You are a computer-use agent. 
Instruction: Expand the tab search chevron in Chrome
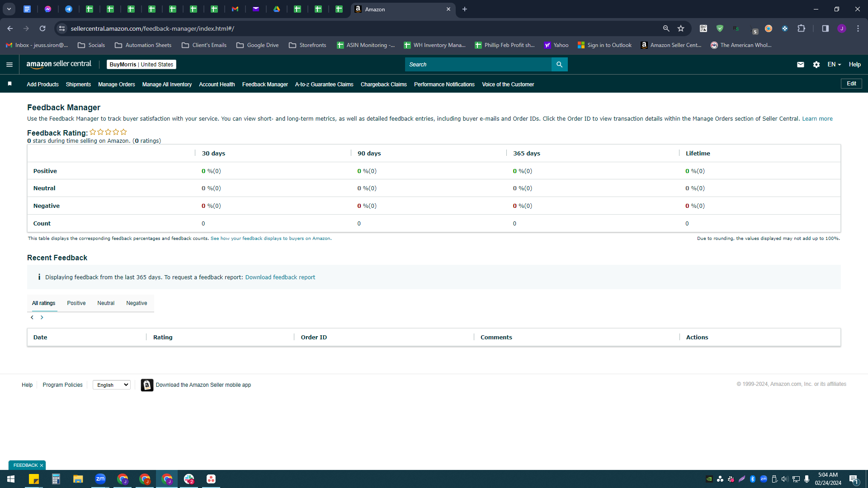pyautogui.click(x=9, y=9)
